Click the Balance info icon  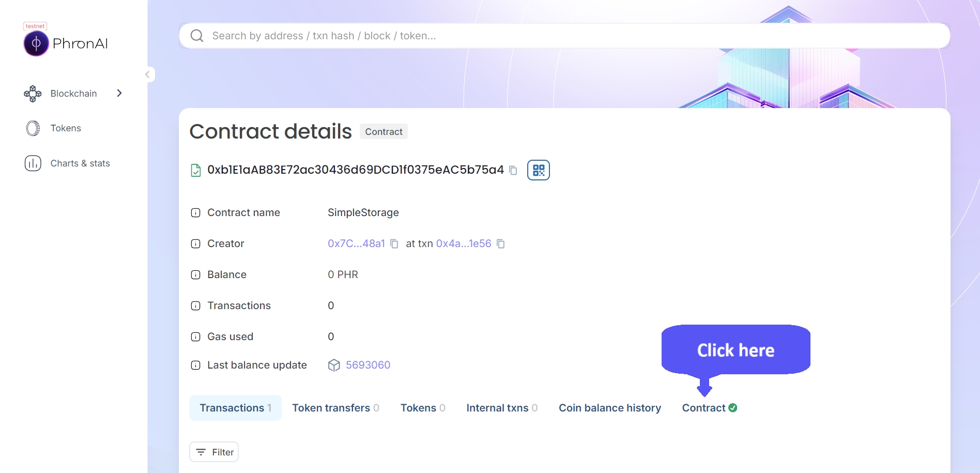[195, 275]
